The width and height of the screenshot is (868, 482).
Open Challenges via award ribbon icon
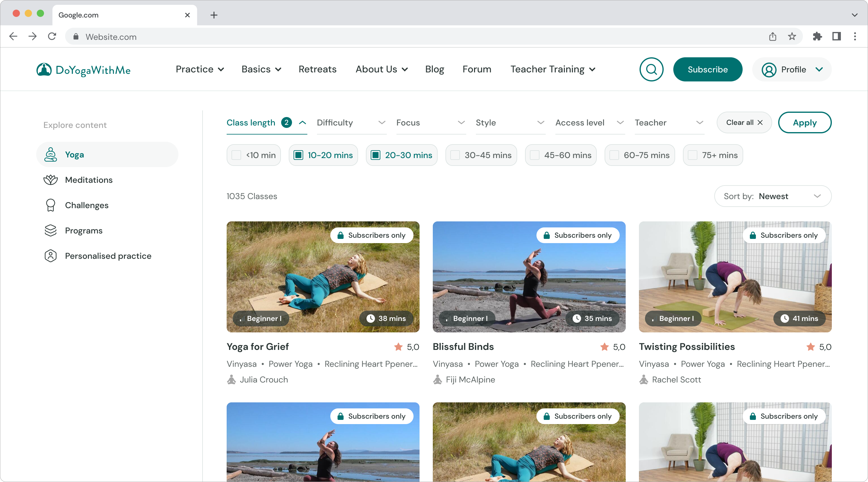[51, 205]
